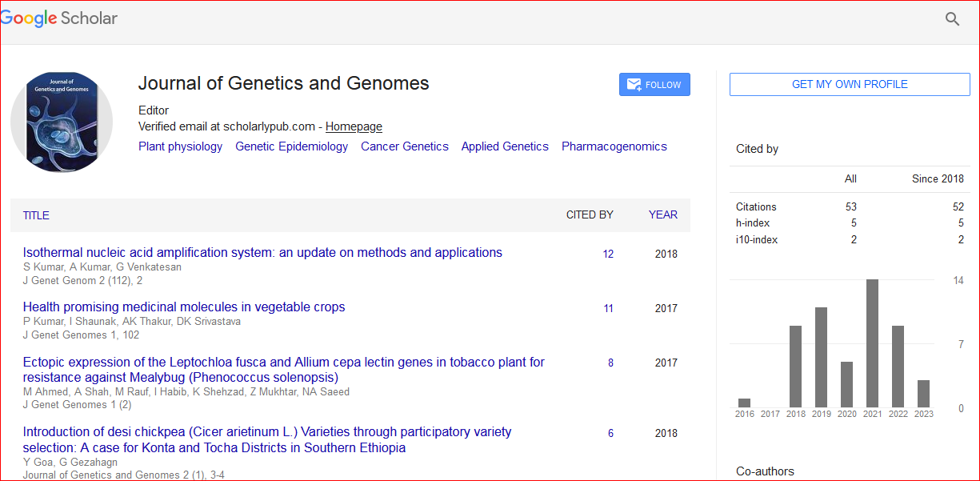
Task: Select the Pharmacogenomics interest tag
Action: pyautogui.click(x=614, y=146)
